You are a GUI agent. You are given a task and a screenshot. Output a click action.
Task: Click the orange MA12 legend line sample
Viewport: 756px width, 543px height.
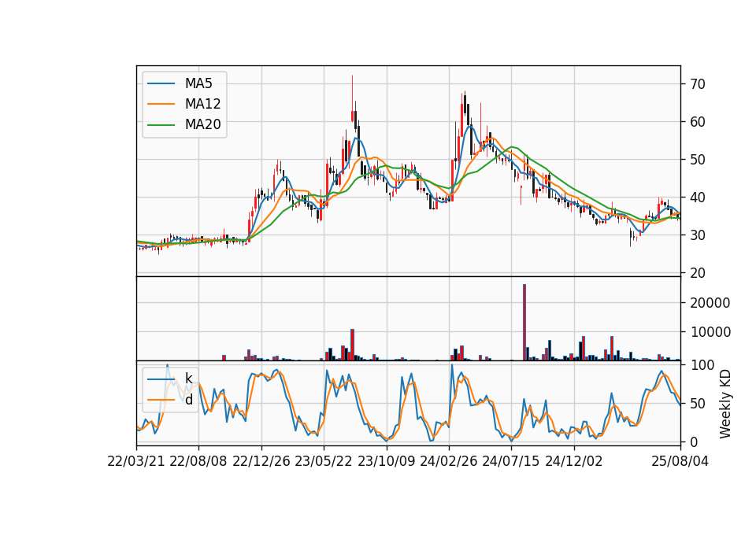tap(161, 104)
